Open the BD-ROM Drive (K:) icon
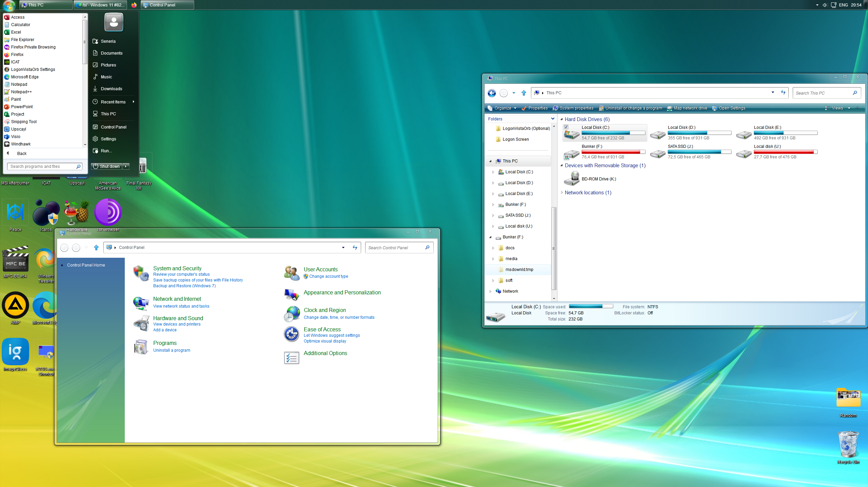The width and height of the screenshot is (868, 487). 572,179
